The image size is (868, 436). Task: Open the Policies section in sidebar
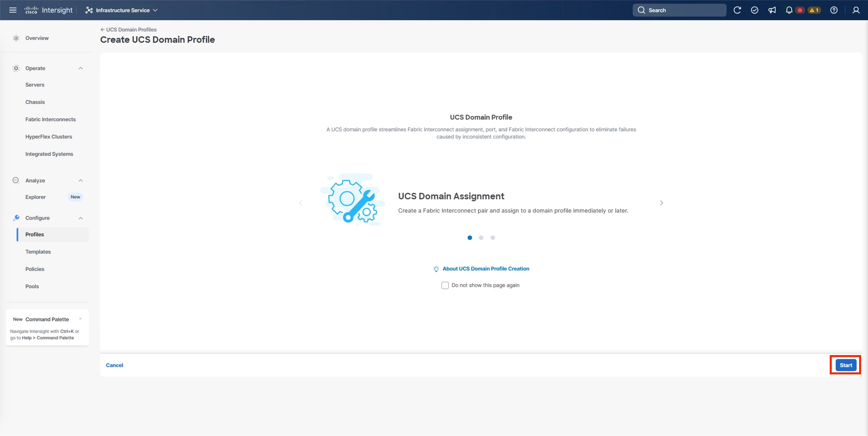coord(35,269)
